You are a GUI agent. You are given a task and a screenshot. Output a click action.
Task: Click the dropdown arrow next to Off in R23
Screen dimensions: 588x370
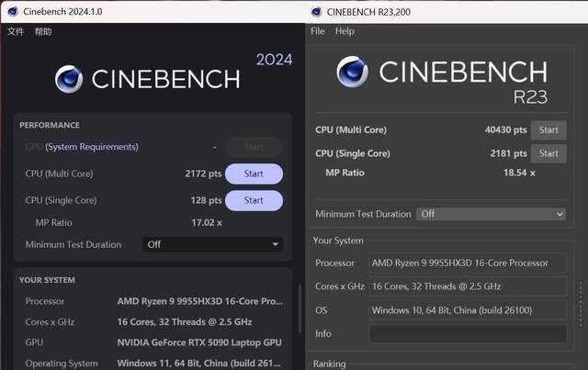[x=560, y=214]
